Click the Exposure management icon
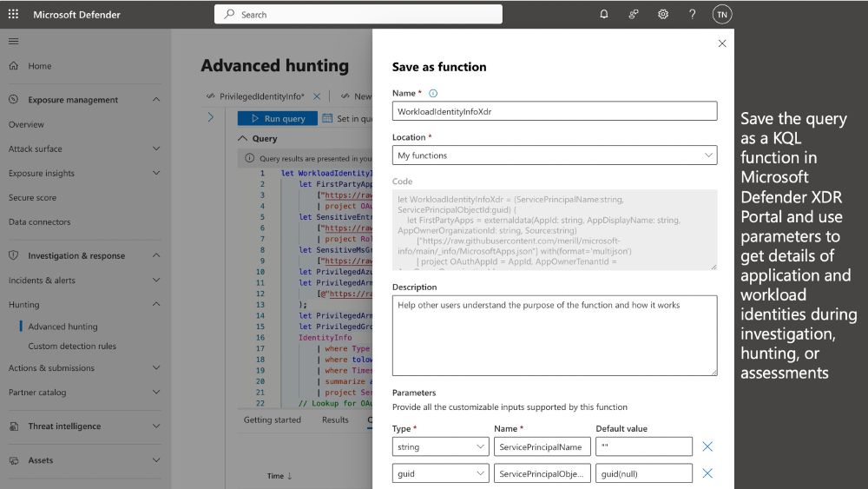868x489 pixels. (14, 99)
